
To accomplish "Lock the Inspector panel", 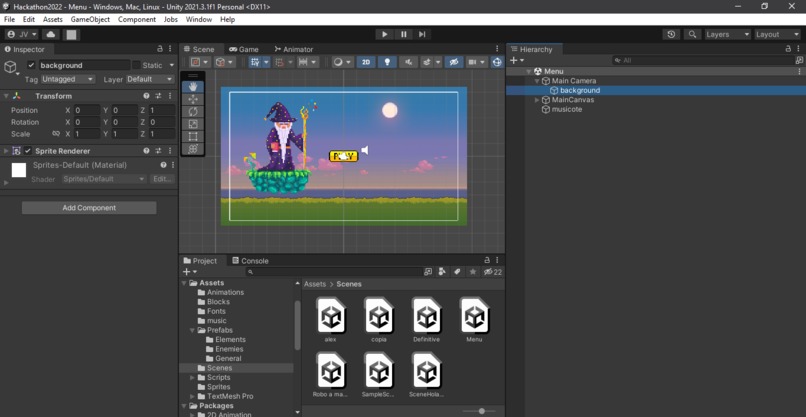I will coord(160,49).
